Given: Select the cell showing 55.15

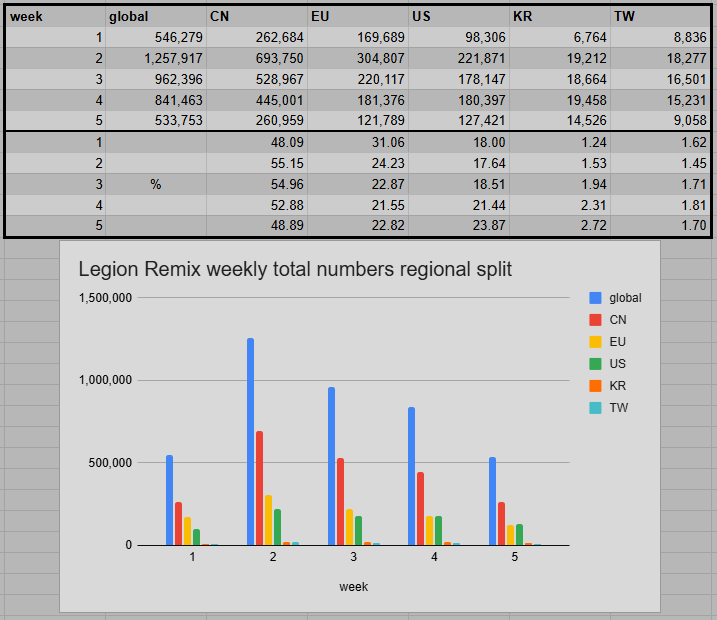Looking at the screenshot, I should (x=256, y=163).
